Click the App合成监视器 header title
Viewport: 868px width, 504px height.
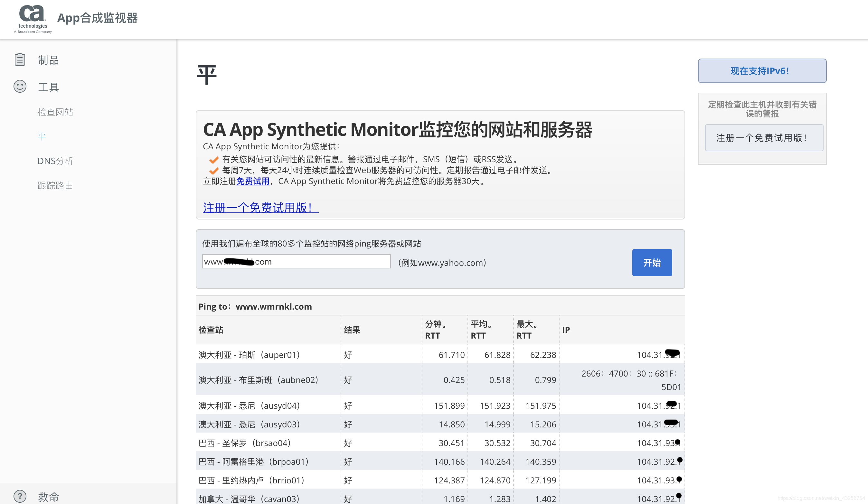click(97, 18)
